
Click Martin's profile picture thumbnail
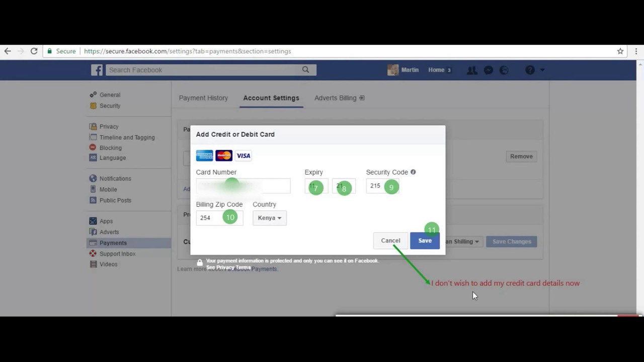tap(393, 70)
